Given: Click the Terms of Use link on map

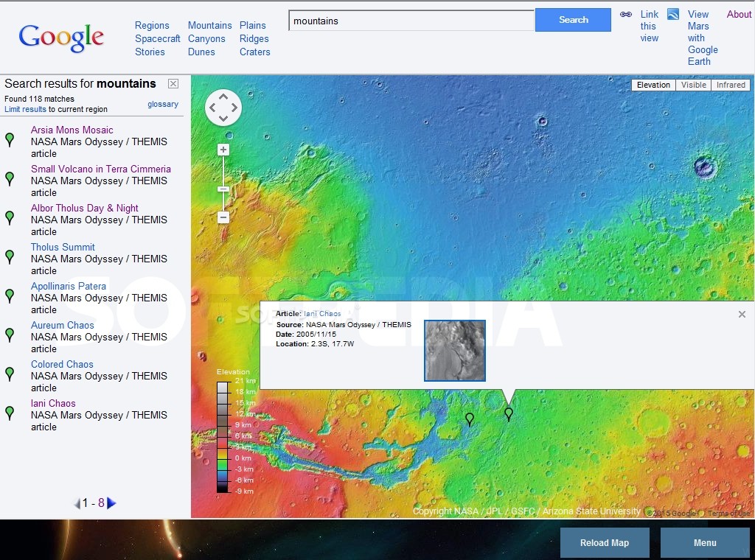Looking at the screenshot, I should (x=728, y=514).
